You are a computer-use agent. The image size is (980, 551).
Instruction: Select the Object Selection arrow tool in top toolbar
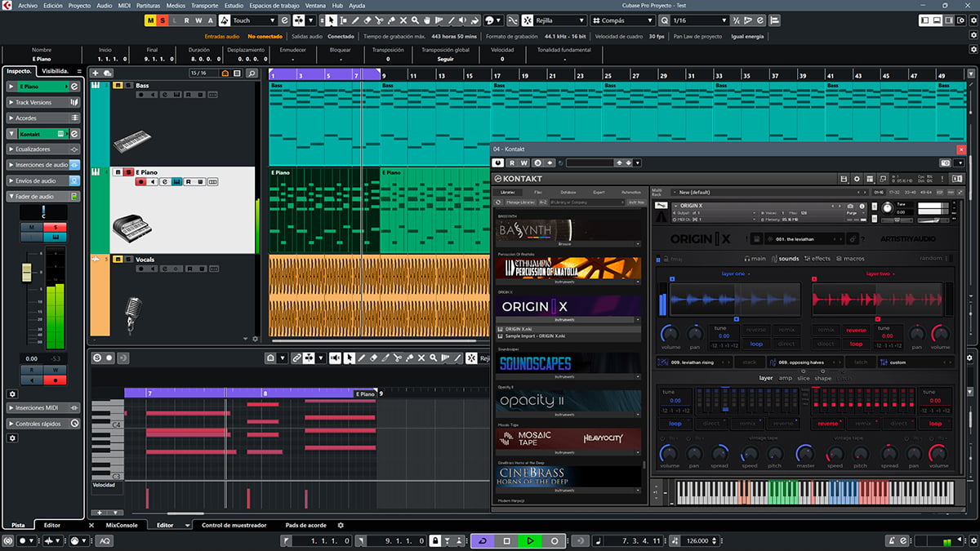331,20
